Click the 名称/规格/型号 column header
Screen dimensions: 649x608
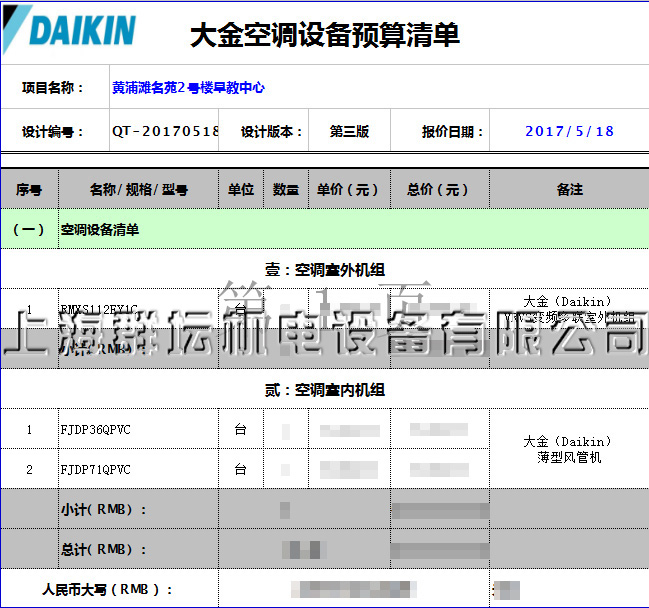pos(139,190)
